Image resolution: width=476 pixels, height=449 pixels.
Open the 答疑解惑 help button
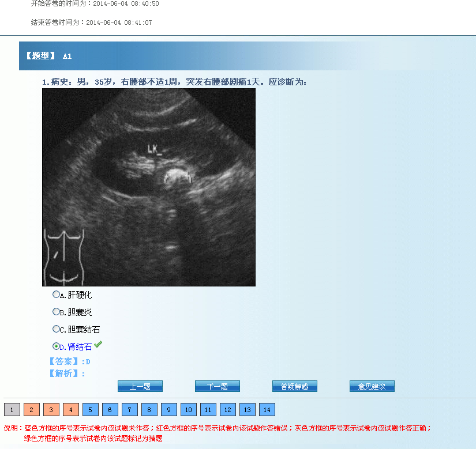tap(295, 386)
